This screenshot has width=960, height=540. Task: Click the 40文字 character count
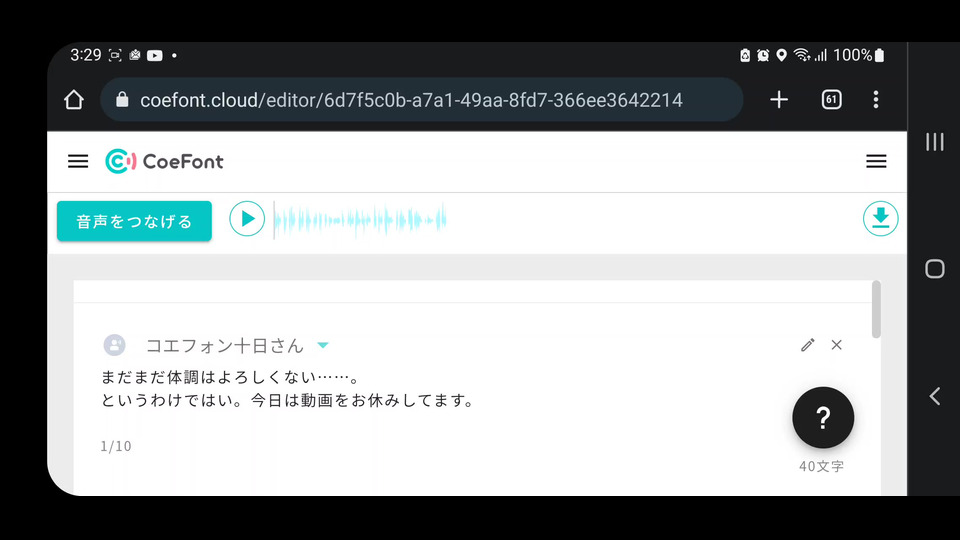click(822, 467)
